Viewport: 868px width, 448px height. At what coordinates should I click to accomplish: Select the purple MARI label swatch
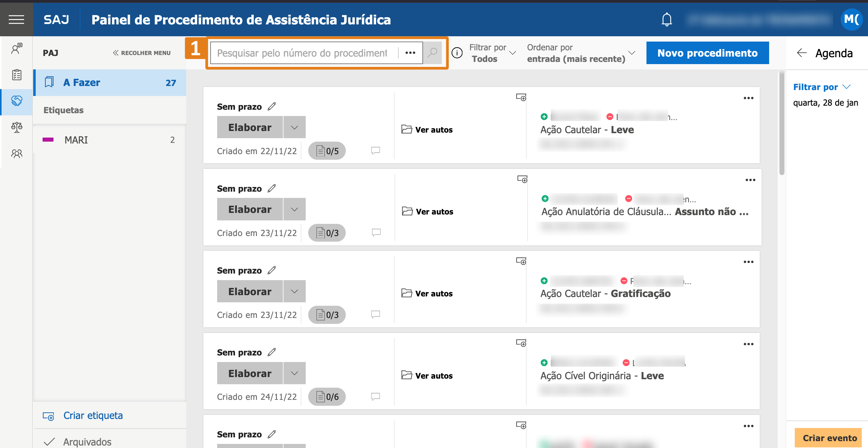pyautogui.click(x=48, y=140)
